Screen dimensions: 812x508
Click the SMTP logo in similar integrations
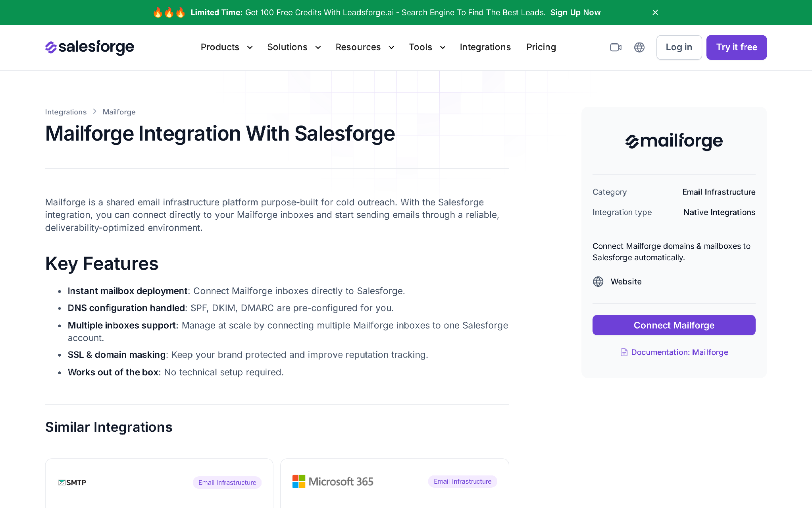(72, 483)
